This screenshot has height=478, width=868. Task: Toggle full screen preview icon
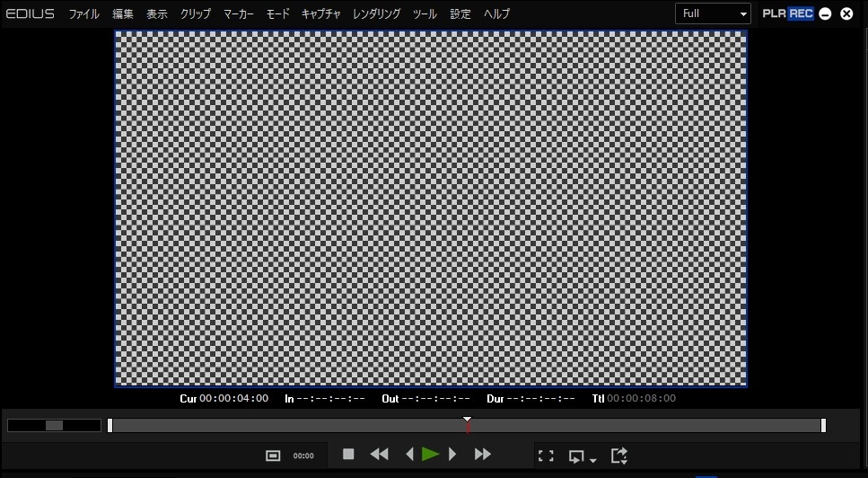546,456
